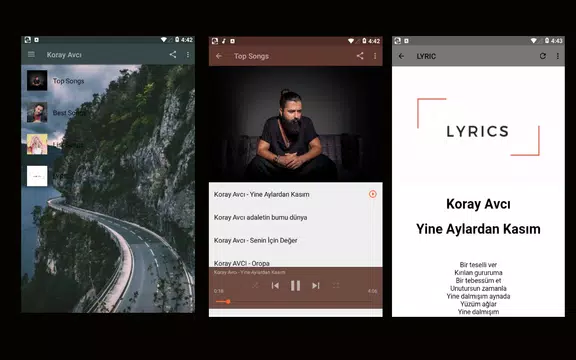This screenshot has width=576, height=360.
Task: Skip to previous track
Action: click(275, 285)
